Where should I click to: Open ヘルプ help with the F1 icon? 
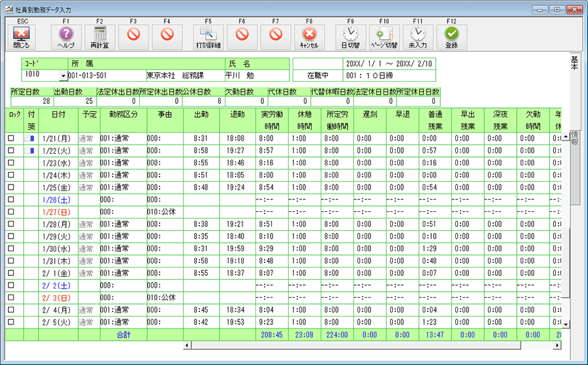[x=66, y=37]
